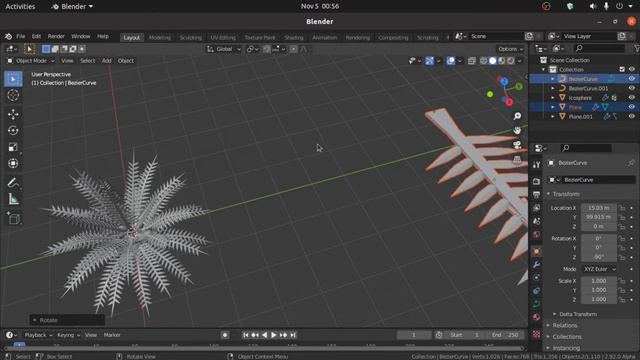Toggle X-ray display in viewport header
This screenshot has height=360, width=640.
click(x=471, y=61)
